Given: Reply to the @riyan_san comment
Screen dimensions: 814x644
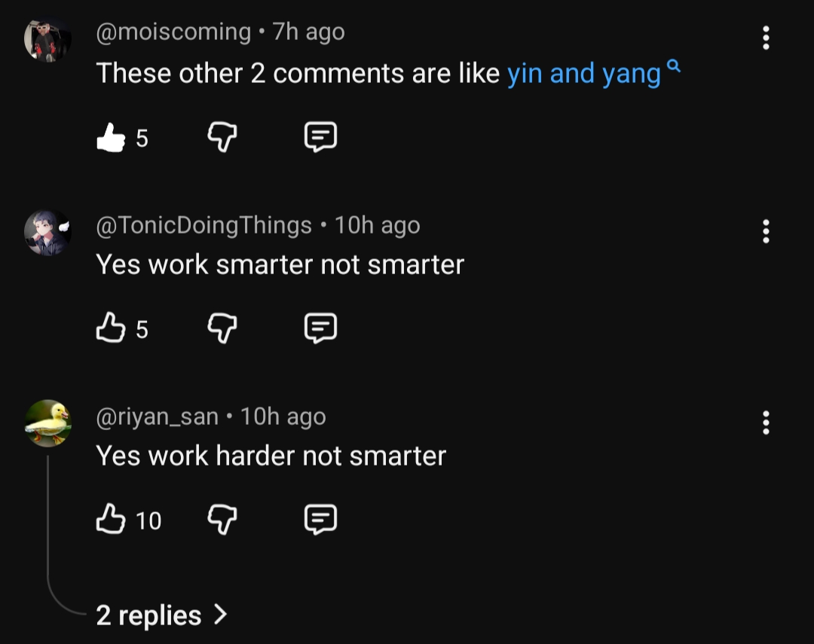Looking at the screenshot, I should (320, 520).
